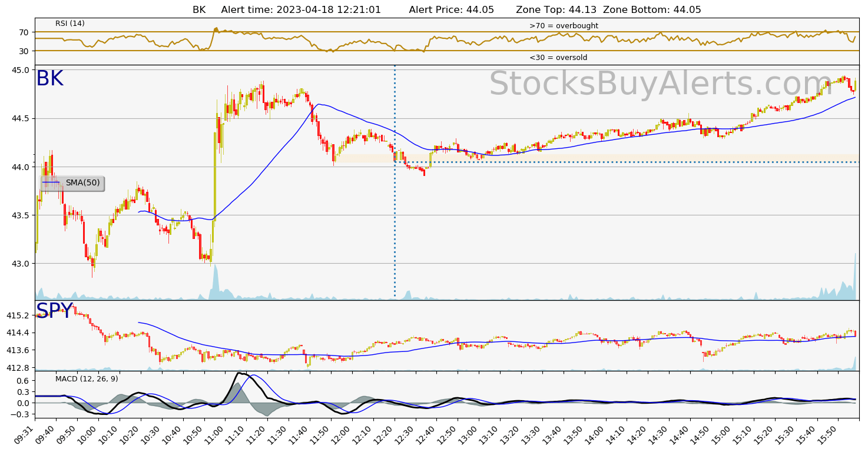This screenshot has height=452, width=868.
Task: Click the 43.5 price axis label
Action: coord(21,215)
